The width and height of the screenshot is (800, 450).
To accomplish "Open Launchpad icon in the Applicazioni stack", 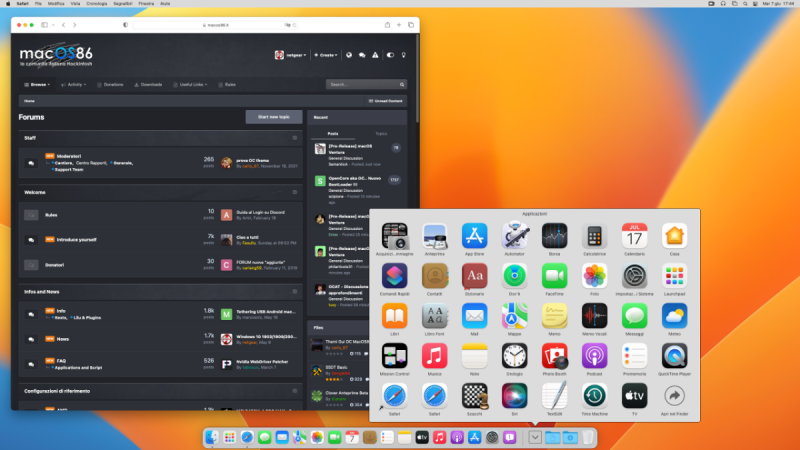I will 674,276.
